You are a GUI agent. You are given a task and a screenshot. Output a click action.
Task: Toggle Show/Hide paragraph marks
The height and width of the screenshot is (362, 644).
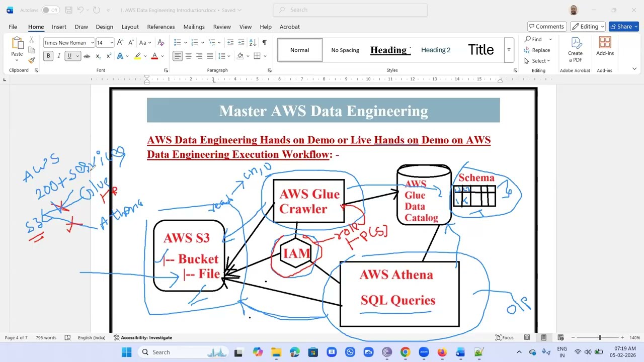click(x=264, y=43)
